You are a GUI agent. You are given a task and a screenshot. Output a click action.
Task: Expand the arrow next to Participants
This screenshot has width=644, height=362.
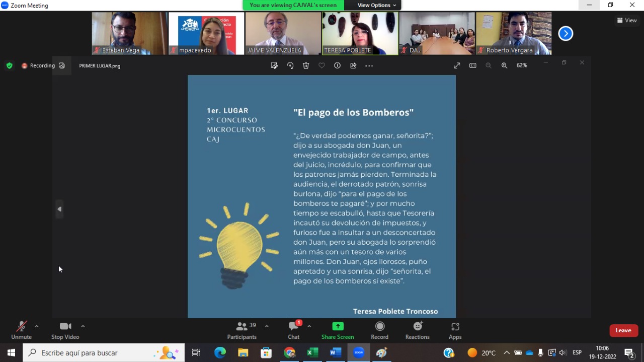click(267, 326)
